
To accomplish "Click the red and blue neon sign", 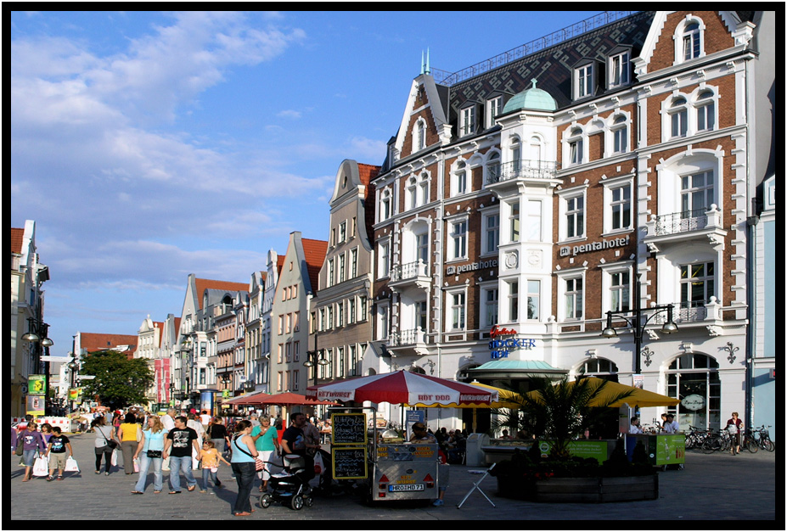I will 508,341.
